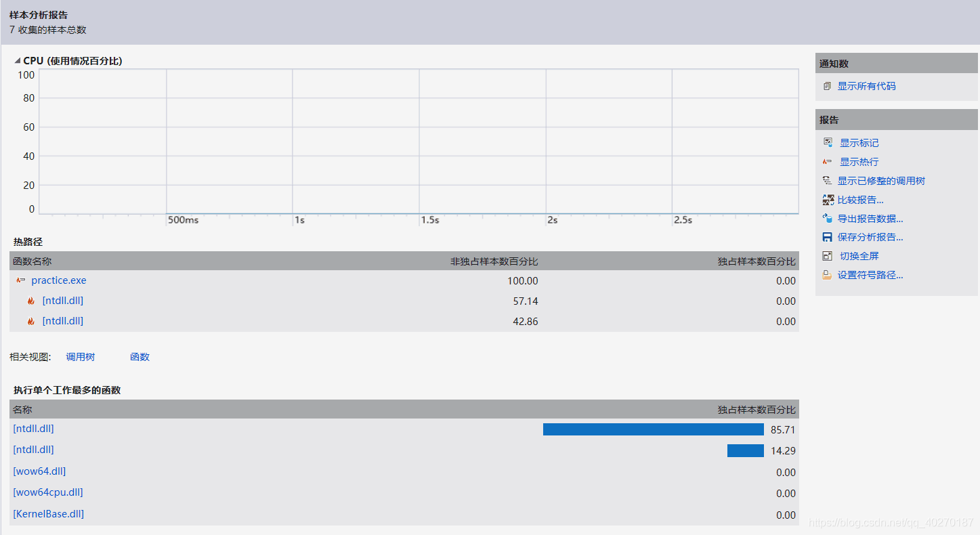Open [ntdll.dll] function with 85.71 percent
Viewport: 980px width, 535px height.
coord(33,429)
